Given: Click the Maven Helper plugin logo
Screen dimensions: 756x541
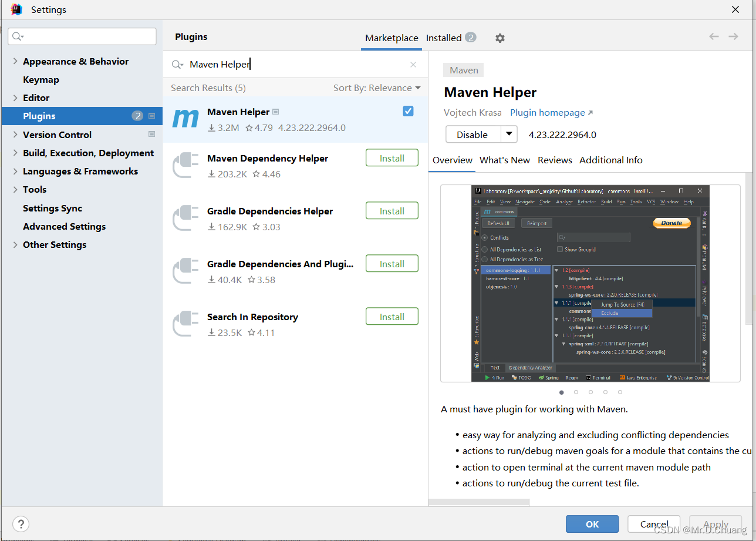Looking at the screenshot, I should pos(185,119).
